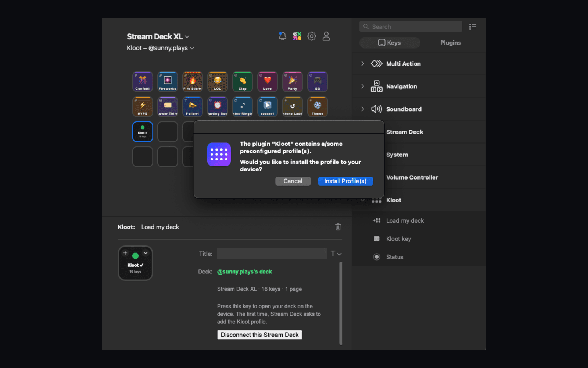Select the LOL emoji key
The width and height of the screenshot is (588, 368).
tap(218, 82)
